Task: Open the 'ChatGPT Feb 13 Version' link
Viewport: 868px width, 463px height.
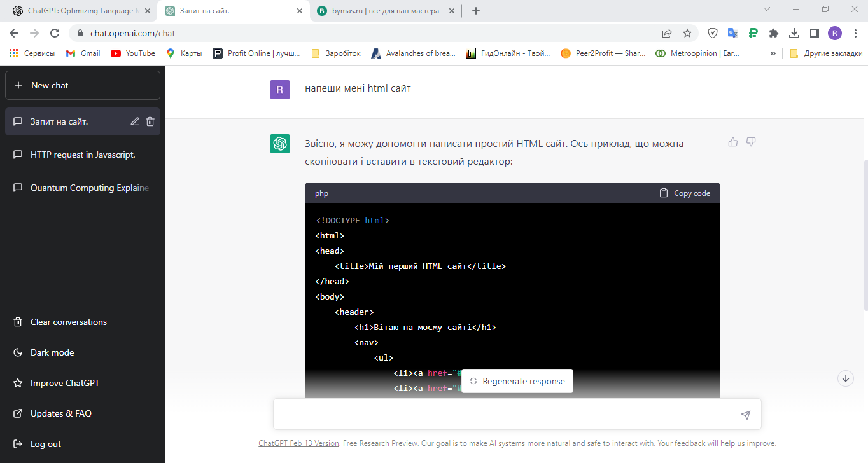Action: 298,443
